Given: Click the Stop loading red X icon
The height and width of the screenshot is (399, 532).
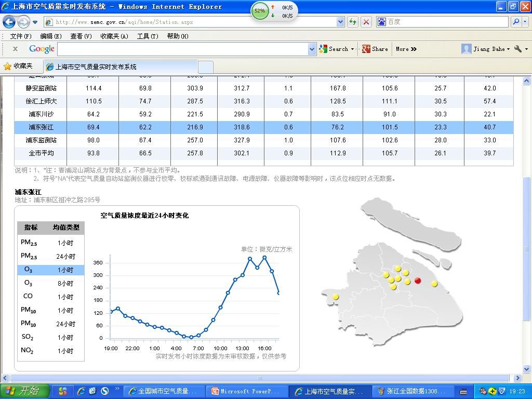Looking at the screenshot, I should pyautogui.click(x=366, y=22).
